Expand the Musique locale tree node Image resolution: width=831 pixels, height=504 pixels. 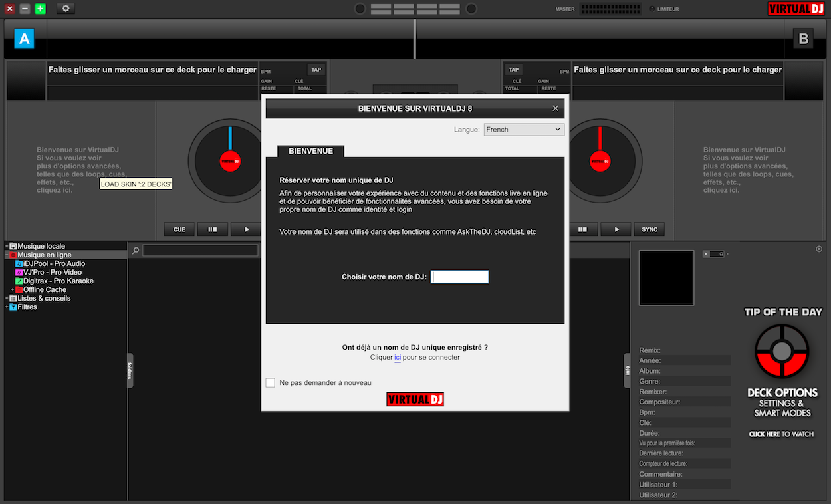(x=7, y=246)
